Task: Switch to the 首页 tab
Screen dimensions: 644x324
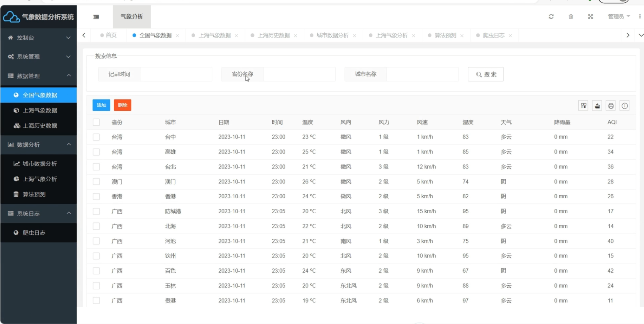Action: point(109,35)
